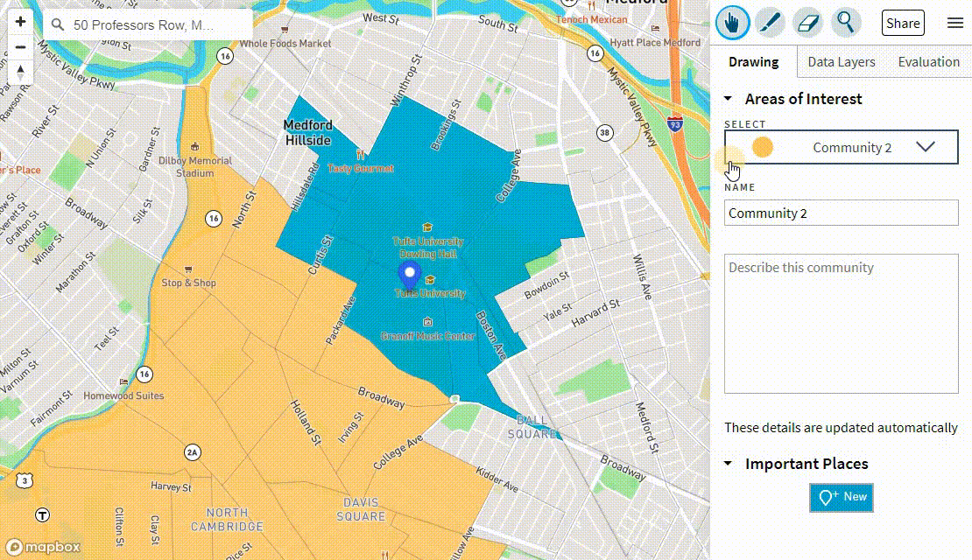
Task: Select the Eraser tool
Action: point(807,23)
